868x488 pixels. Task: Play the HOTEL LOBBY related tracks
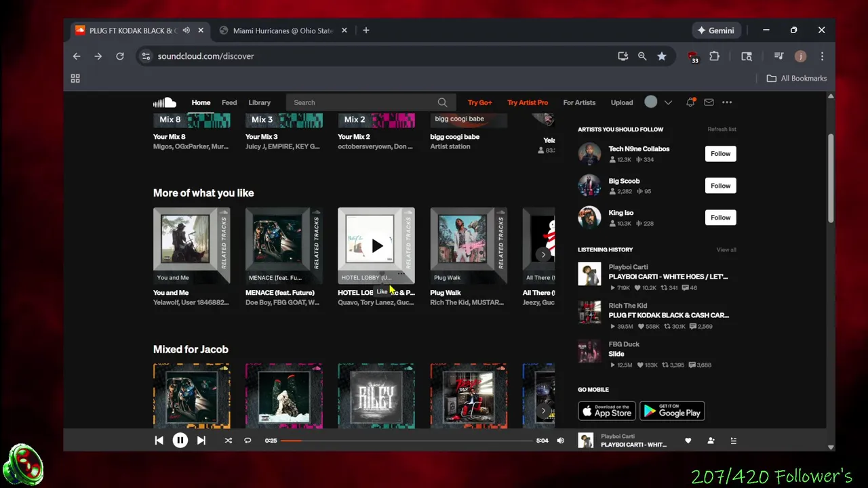pyautogui.click(x=376, y=245)
